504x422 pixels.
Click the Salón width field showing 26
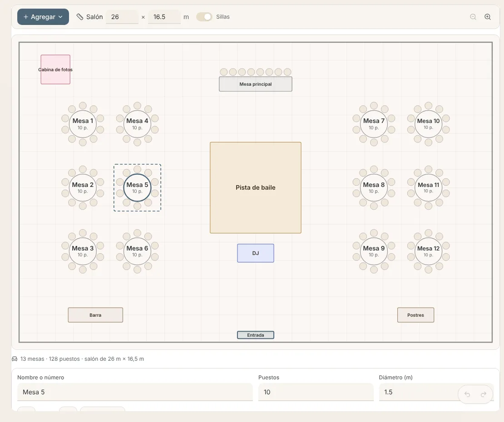(x=122, y=17)
